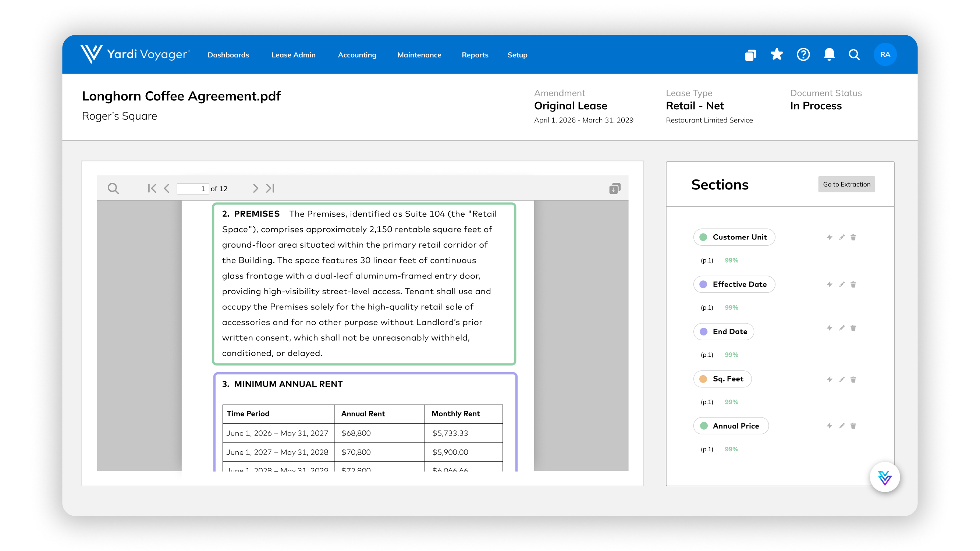Image resolution: width=980 pixels, height=551 pixels.
Task: Open Yardi virtual assistant floating button
Action: (884, 477)
